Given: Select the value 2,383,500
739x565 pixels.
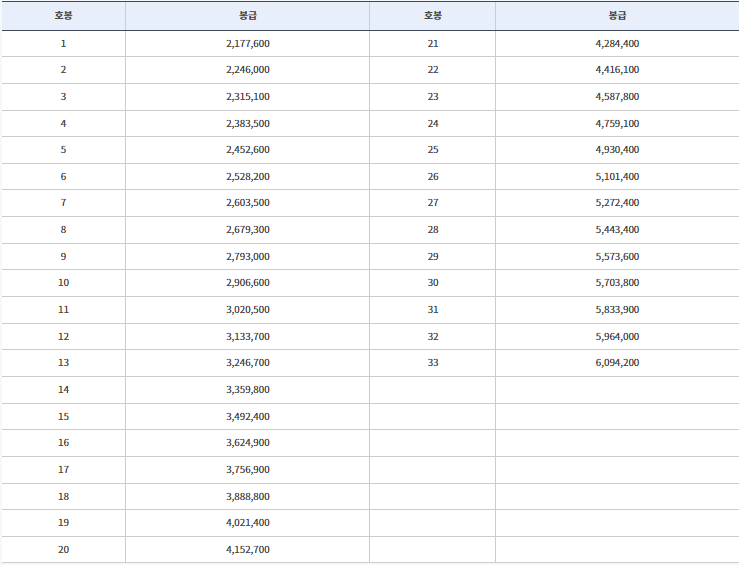Looking at the screenshot, I should point(248,123).
